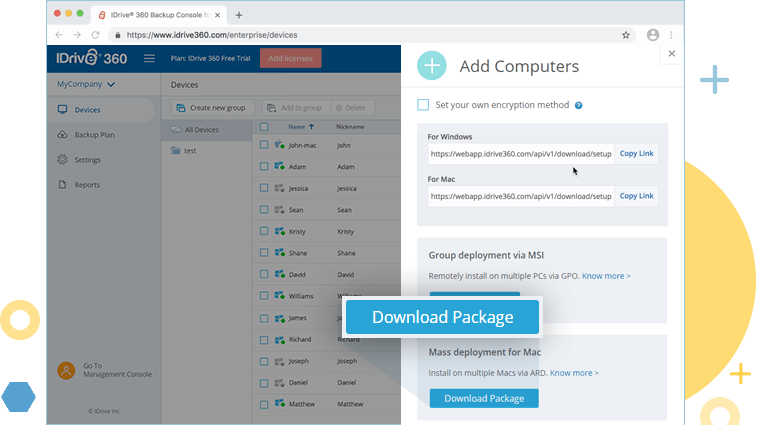760x425 pixels.
Task: Click the Devices monitor icon in sidebar
Action: coord(63,110)
